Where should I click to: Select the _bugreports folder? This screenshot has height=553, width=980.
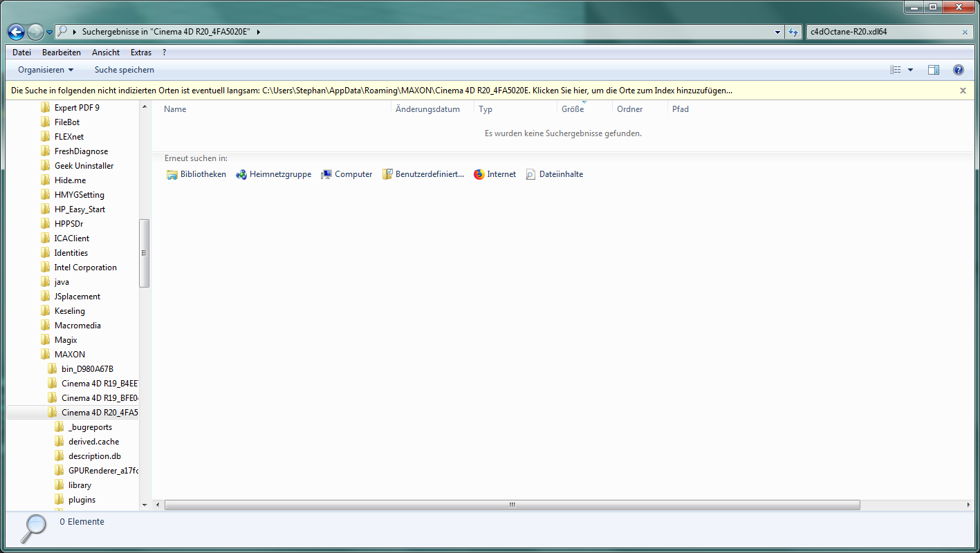pyautogui.click(x=90, y=427)
